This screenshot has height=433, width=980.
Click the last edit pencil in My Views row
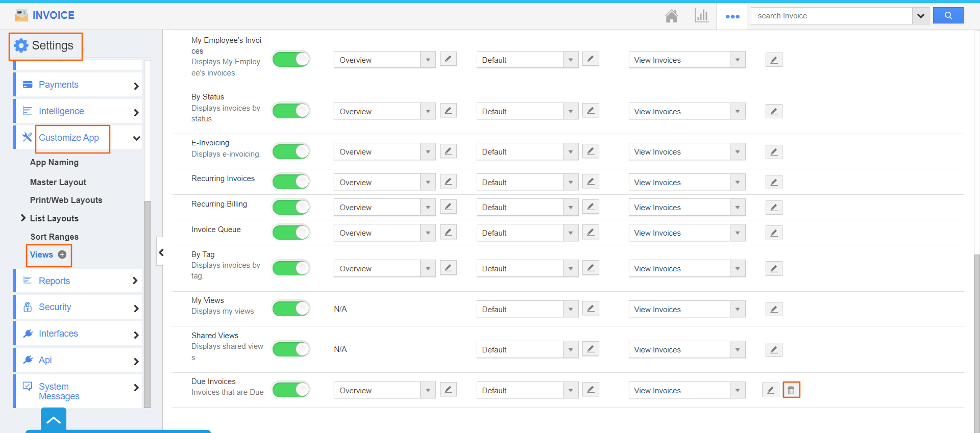click(774, 309)
